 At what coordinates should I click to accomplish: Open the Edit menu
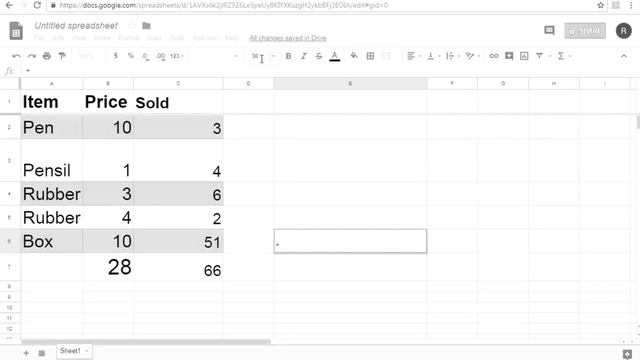tap(58, 38)
